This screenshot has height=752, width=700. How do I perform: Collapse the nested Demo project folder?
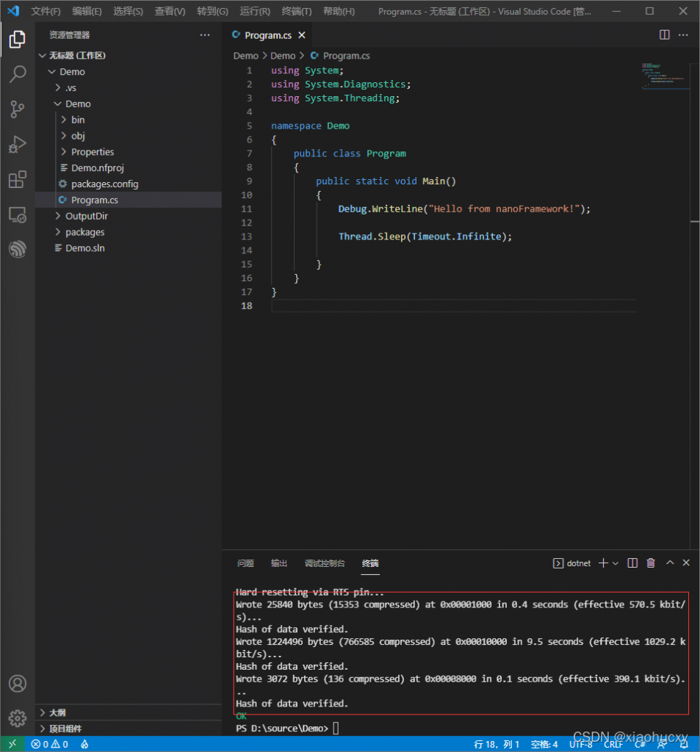(x=57, y=104)
